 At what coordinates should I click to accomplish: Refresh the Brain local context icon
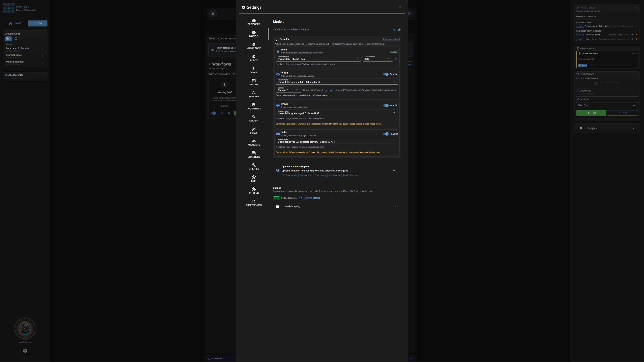click(x=396, y=59)
